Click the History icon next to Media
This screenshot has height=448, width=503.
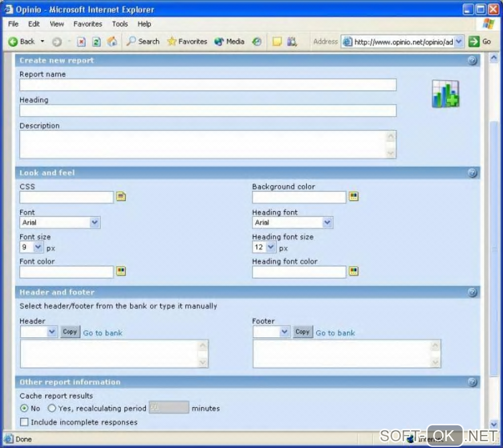pos(256,42)
